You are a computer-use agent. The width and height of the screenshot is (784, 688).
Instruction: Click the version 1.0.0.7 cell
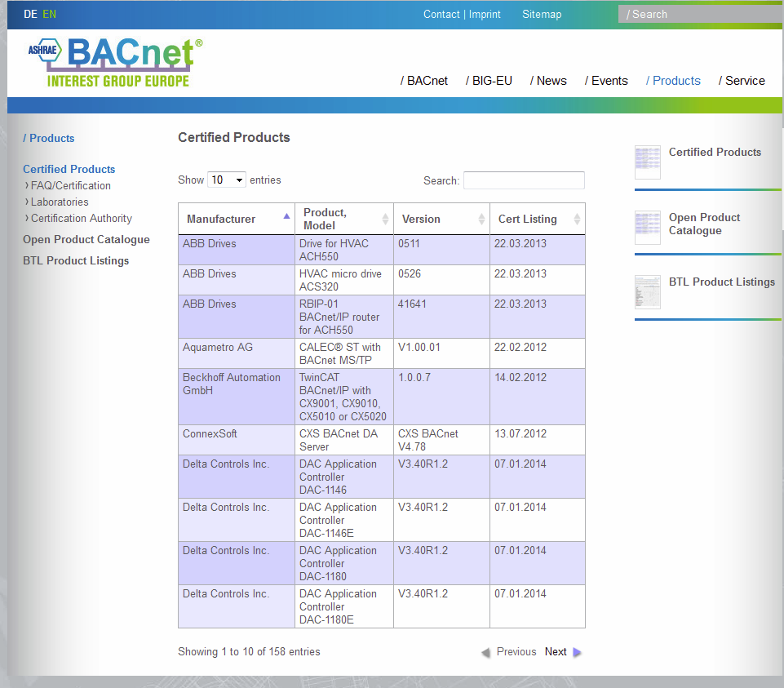point(442,397)
